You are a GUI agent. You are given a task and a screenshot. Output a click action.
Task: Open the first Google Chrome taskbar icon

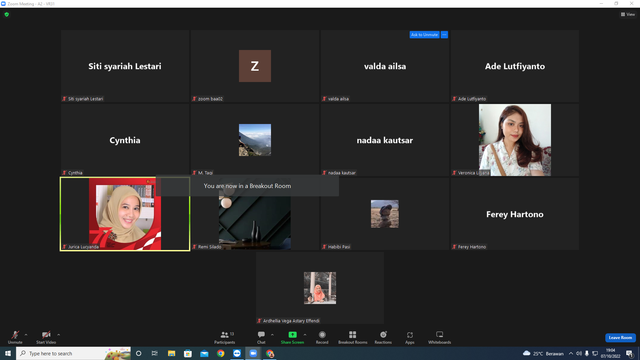click(x=220, y=353)
